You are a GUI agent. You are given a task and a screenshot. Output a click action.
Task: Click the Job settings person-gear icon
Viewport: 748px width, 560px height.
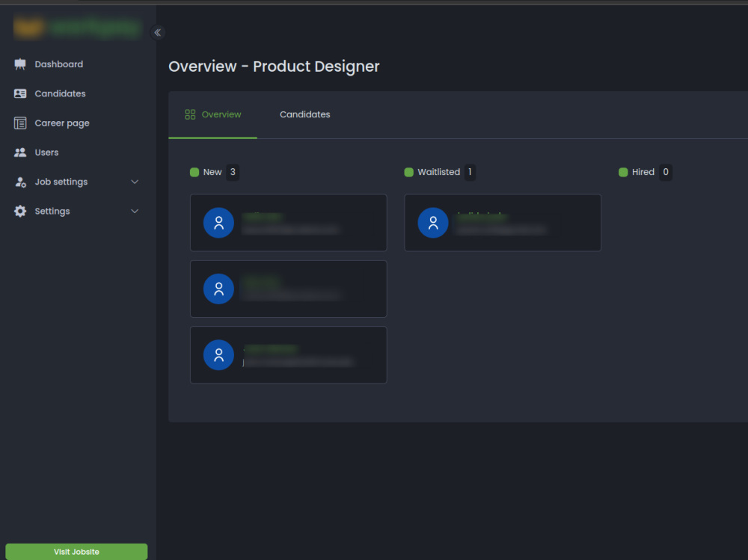pyautogui.click(x=20, y=182)
